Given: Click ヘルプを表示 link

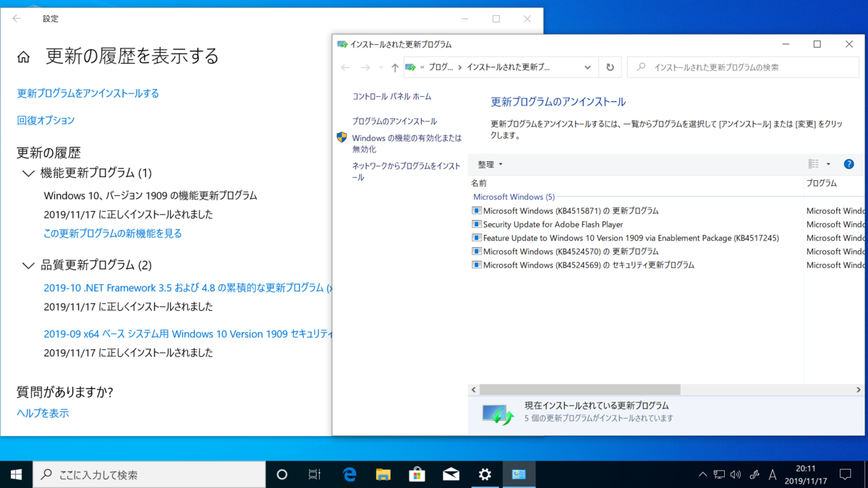Looking at the screenshot, I should click(43, 414).
